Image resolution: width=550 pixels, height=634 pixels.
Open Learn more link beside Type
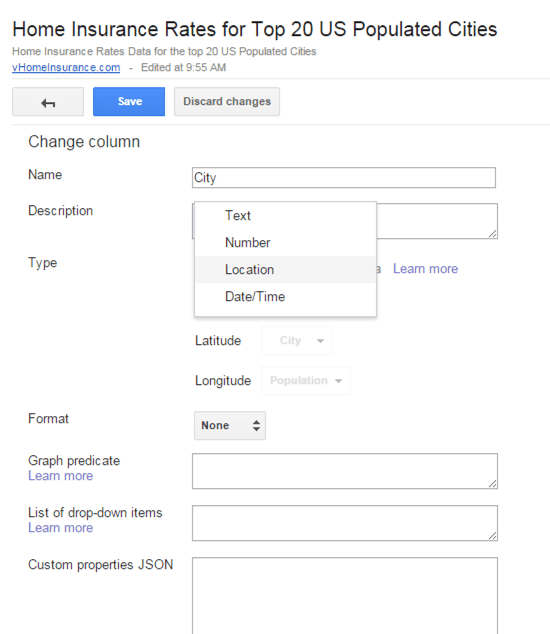(425, 269)
